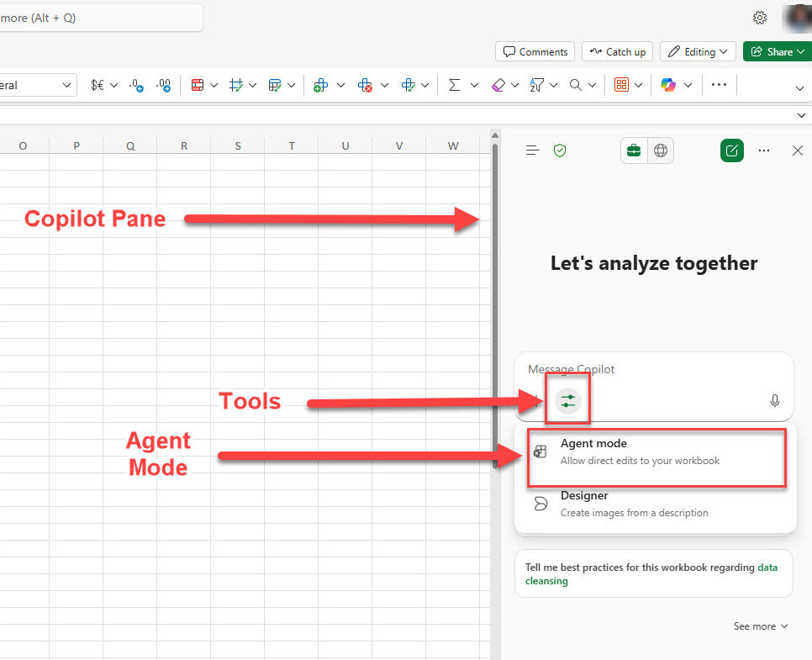This screenshot has height=660, width=812.
Task: Expand the formula bar chevron
Action: click(802, 115)
